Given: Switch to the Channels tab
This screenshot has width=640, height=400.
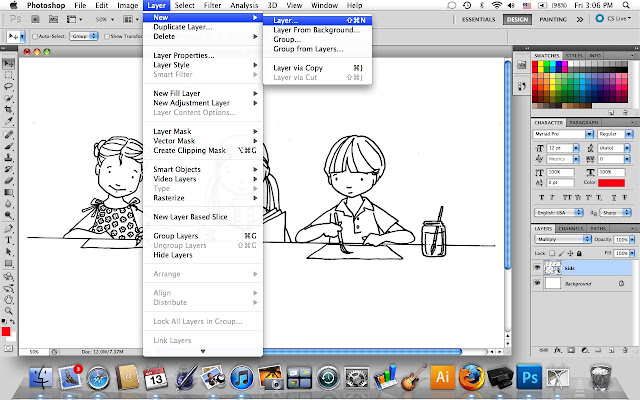Looking at the screenshot, I should point(571,229).
